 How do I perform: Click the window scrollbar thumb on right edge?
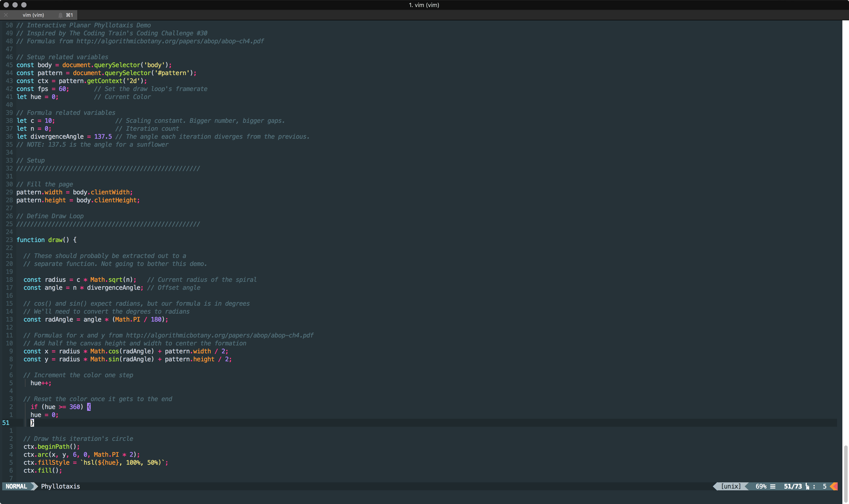(846, 474)
